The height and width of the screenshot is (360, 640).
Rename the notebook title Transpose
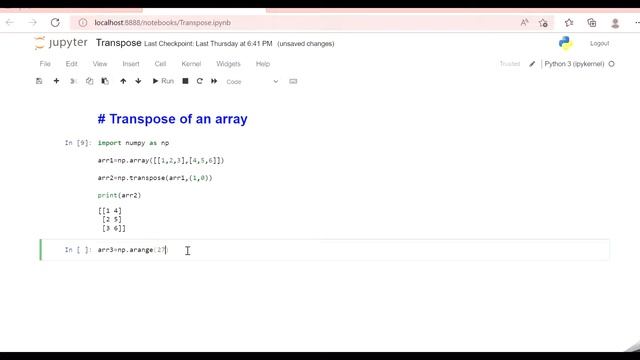(119, 43)
